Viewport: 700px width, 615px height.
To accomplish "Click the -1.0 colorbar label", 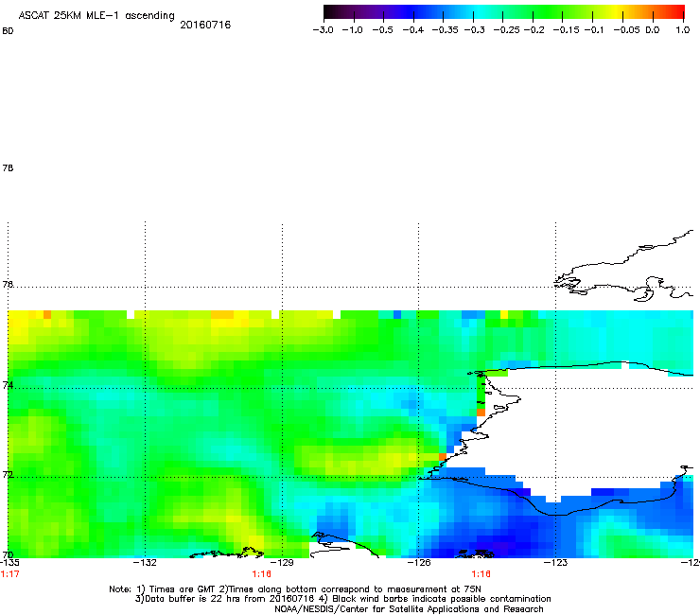I will coord(352,30).
